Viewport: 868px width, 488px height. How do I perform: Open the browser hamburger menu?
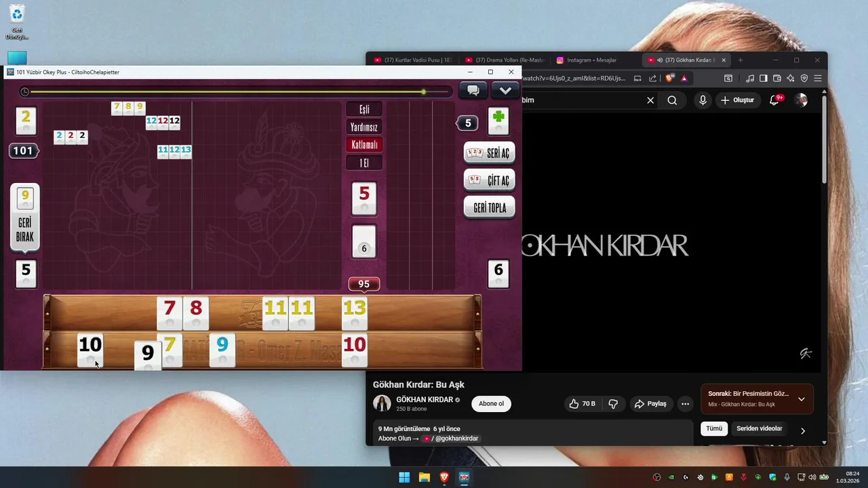point(818,78)
